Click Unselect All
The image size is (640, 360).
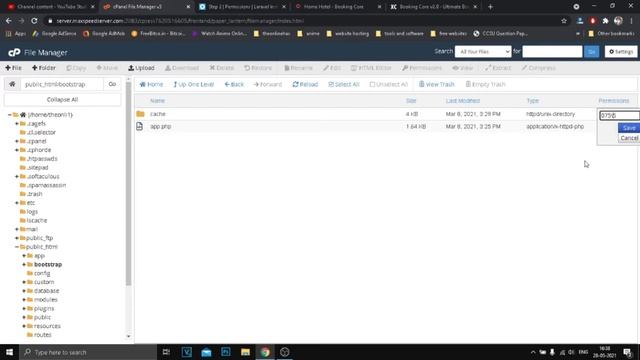389,84
